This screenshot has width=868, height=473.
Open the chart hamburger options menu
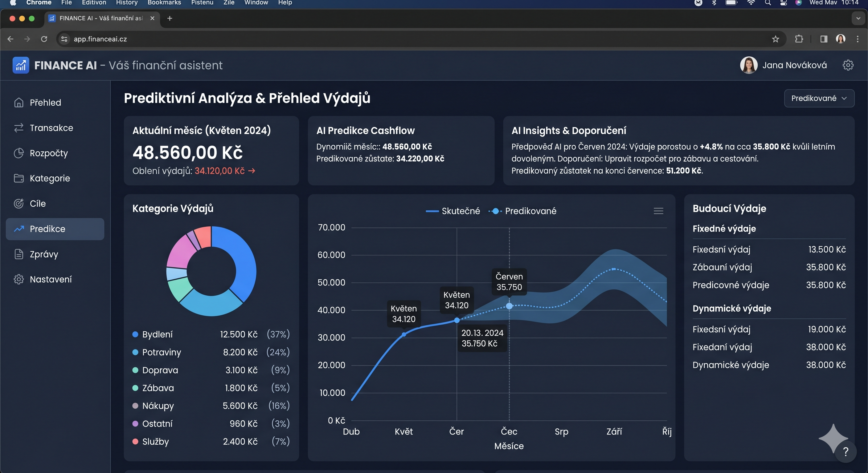click(x=658, y=211)
